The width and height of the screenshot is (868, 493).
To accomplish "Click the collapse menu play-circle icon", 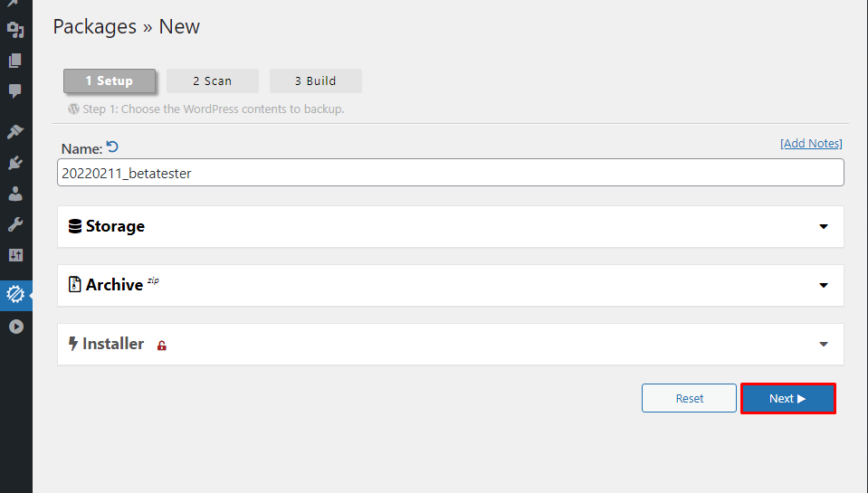I will pos(15,327).
